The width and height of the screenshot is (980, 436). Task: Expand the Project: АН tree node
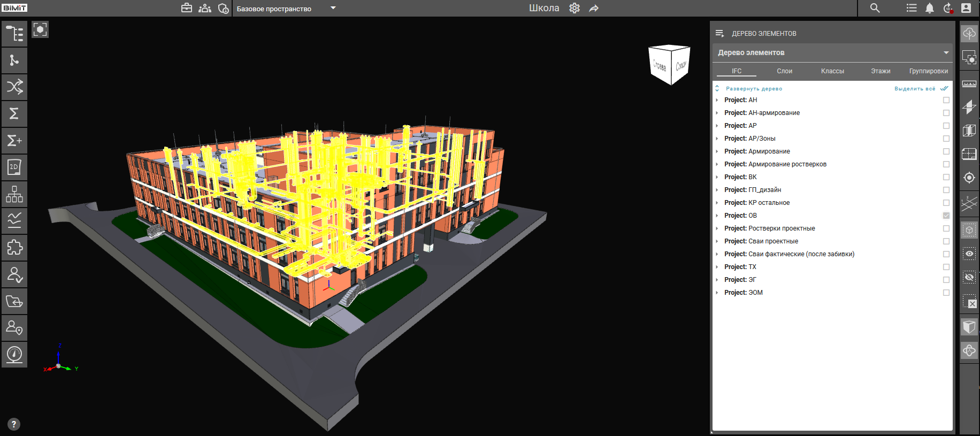tap(717, 100)
